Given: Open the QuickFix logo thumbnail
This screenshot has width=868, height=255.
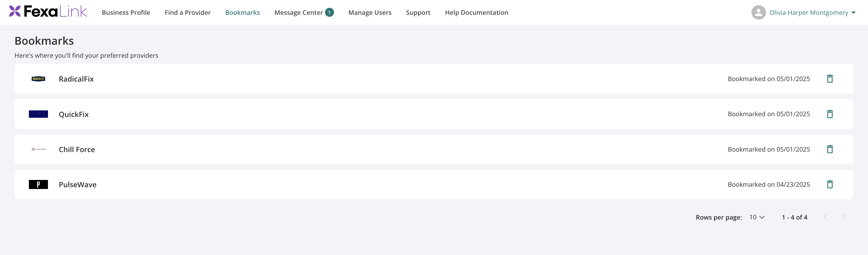Looking at the screenshot, I should tap(38, 114).
